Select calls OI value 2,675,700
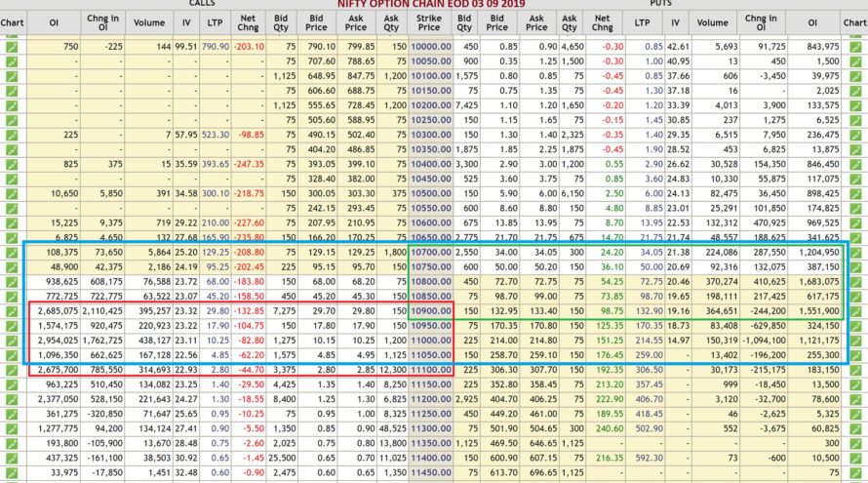This screenshot has height=483, width=868. 59,370
